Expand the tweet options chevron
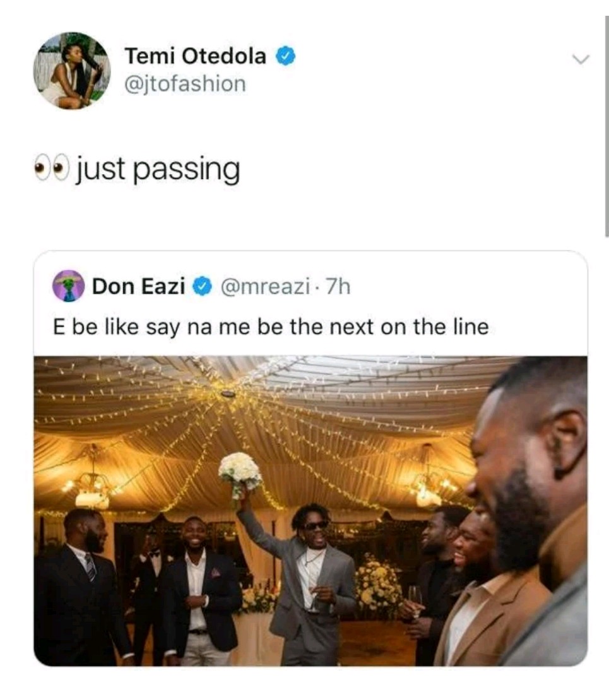The height and width of the screenshot is (700, 609). tap(579, 59)
